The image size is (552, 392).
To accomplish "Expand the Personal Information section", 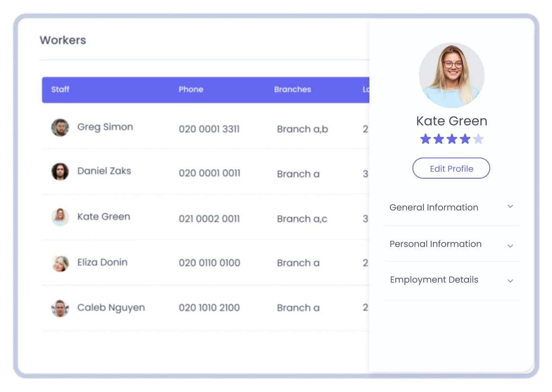I will click(451, 244).
